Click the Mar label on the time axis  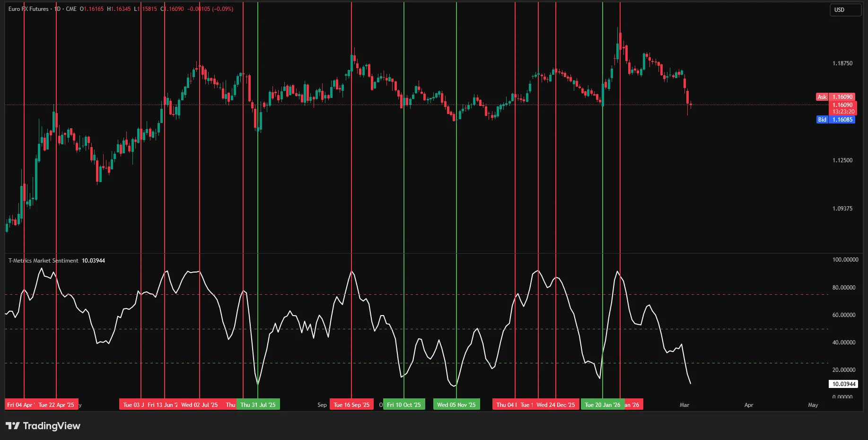click(684, 405)
